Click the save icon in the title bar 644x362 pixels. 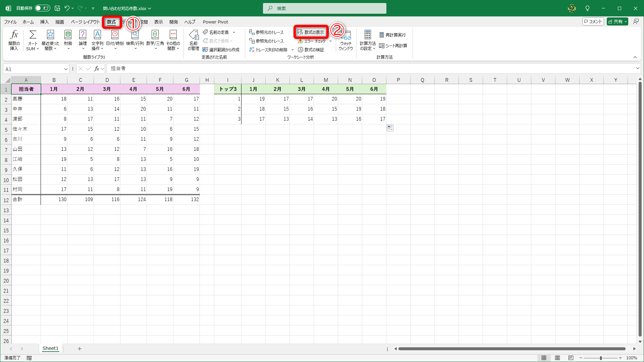click(x=57, y=8)
